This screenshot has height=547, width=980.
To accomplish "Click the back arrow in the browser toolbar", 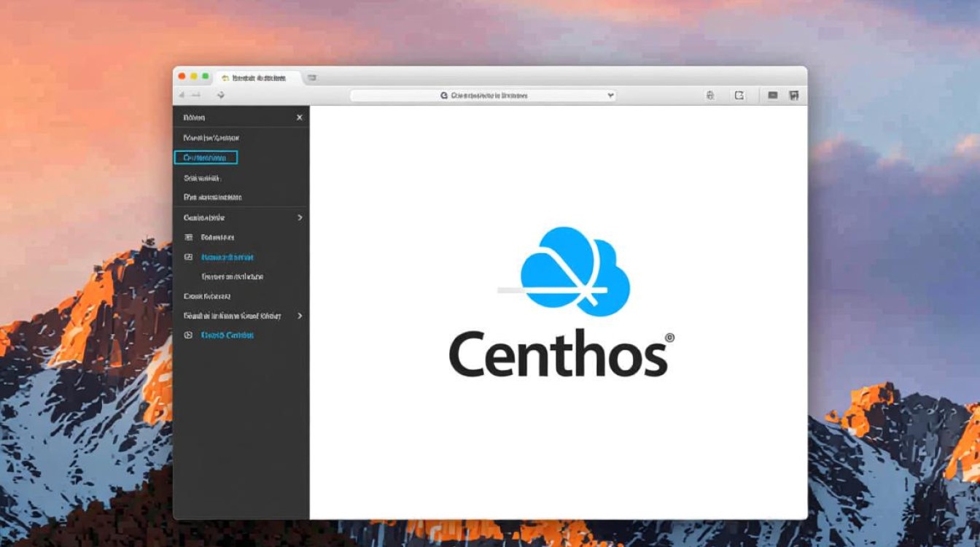I will (182, 96).
